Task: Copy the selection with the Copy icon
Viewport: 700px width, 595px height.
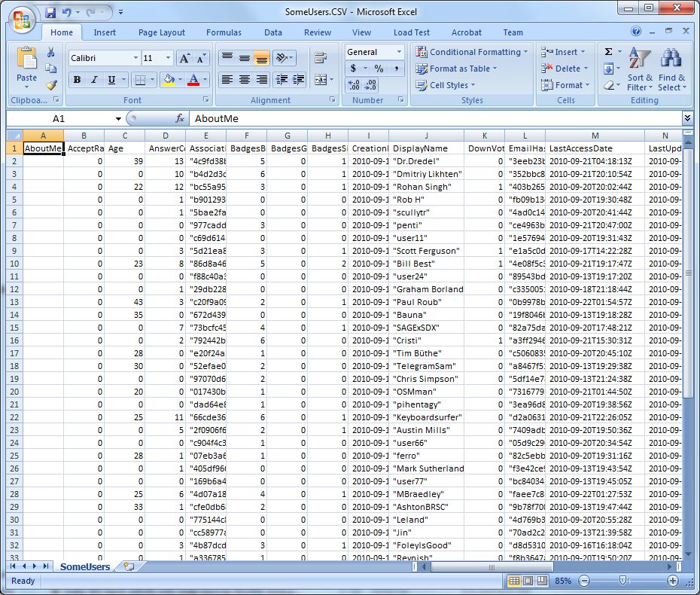Action: [51, 69]
